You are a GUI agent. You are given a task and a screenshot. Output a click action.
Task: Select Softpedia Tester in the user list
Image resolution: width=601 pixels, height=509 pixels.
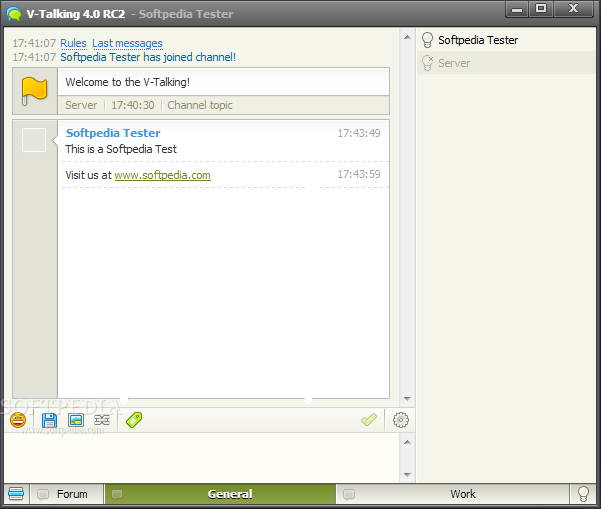506,40
